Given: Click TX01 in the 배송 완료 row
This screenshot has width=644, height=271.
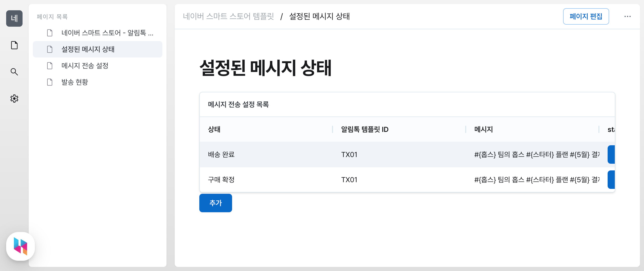Looking at the screenshot, I should coord(349,154).
